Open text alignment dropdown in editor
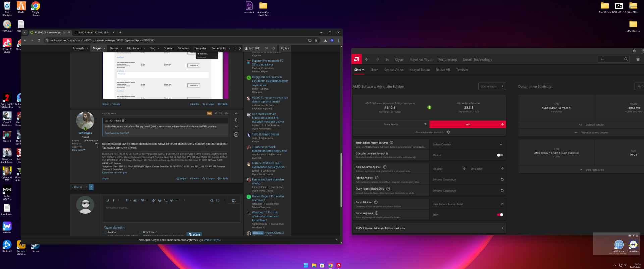This screenshot has height=269, width=644. 136,200
